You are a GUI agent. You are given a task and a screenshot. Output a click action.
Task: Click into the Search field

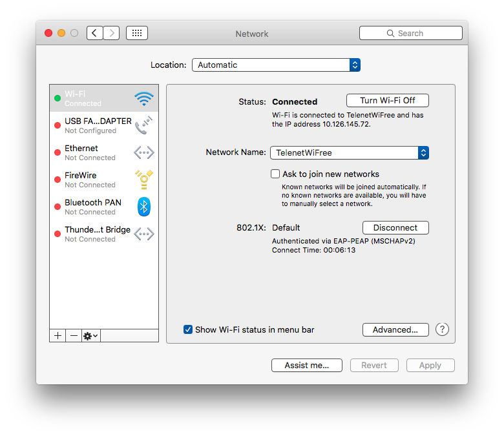(x=411, y=33)
